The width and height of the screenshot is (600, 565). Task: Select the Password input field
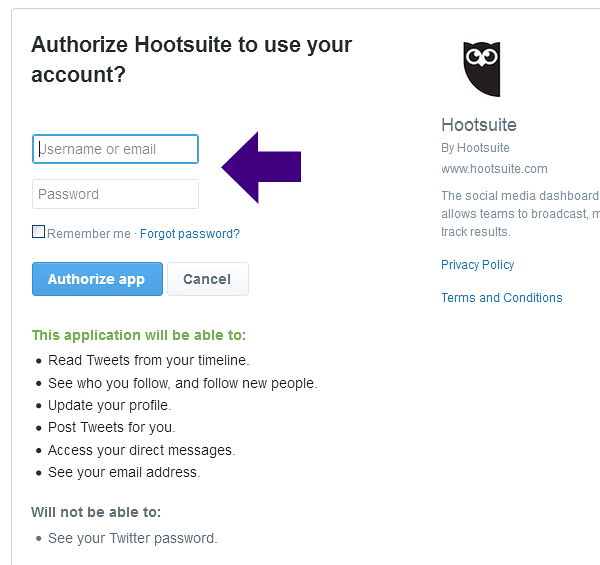tap(115, 194)
